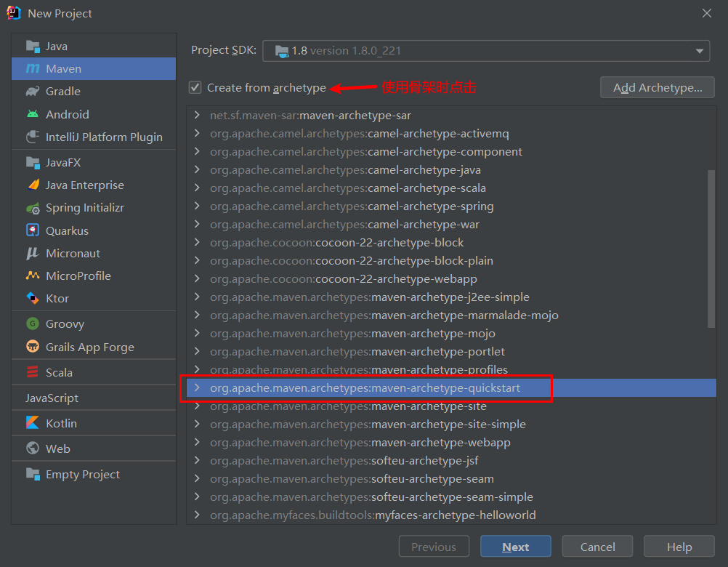Select cocoon-22-archetype-block-plain entry text
This screenshot has width=728, height=567.
[x=352, y=260]
